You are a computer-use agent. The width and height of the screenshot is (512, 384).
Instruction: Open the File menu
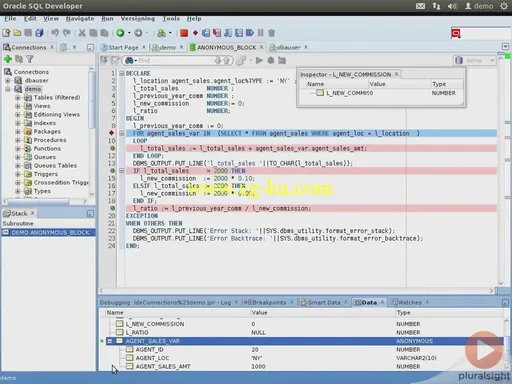click(x=10, y=19)
